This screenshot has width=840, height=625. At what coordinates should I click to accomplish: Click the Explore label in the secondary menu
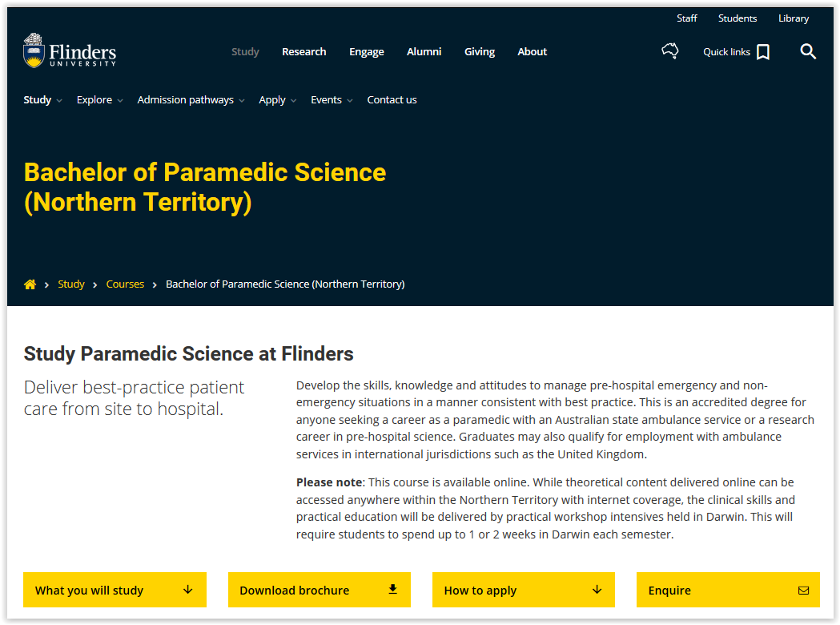click(94, 99)
